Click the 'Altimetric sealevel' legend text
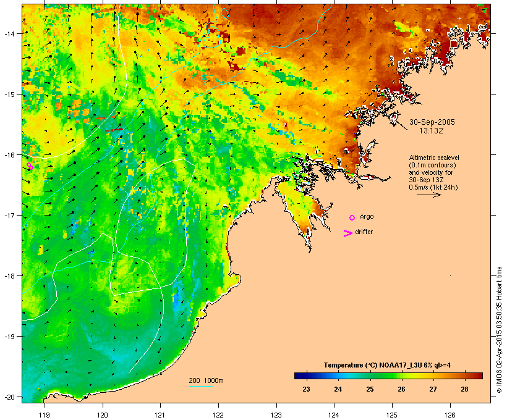Viewport: 507px width, 420px height. (434, 157)
